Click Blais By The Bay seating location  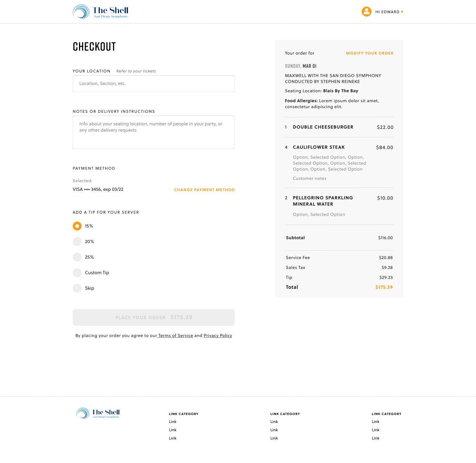(340, 91)
